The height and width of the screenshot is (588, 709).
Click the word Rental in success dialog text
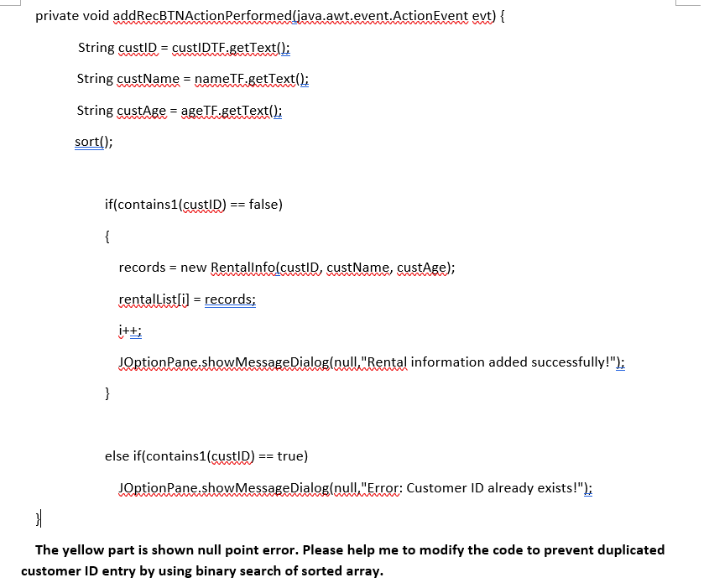point(384,362)
